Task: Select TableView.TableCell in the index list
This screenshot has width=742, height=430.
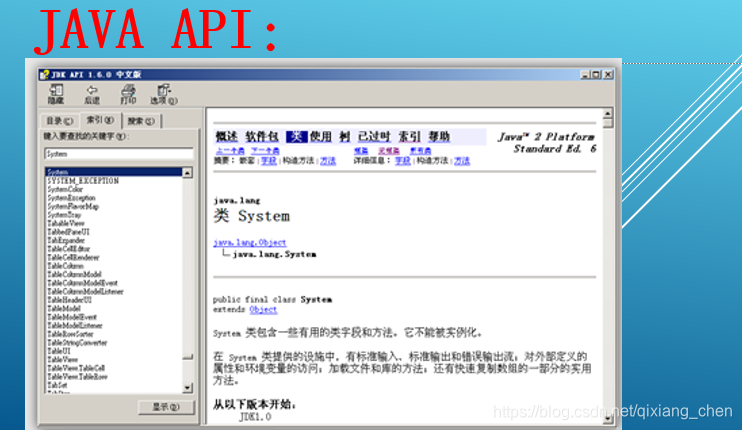Action: pos(76,368)
